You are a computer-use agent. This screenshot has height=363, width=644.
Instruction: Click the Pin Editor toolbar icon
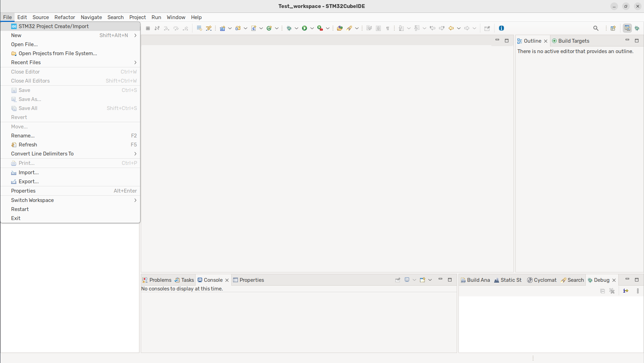487,28
